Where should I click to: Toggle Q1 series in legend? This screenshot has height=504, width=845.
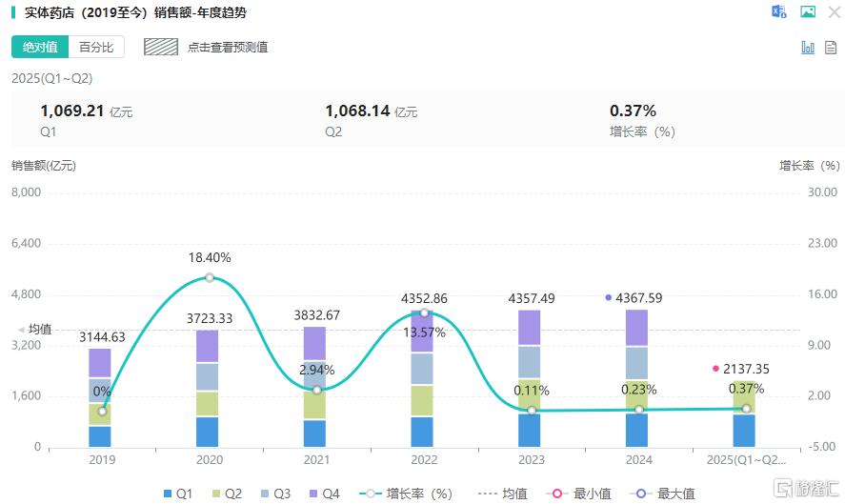click(175, 494)
